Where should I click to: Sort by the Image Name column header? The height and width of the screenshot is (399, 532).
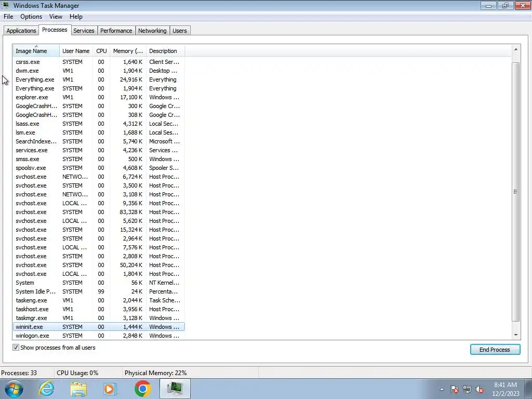click(36, 51)
